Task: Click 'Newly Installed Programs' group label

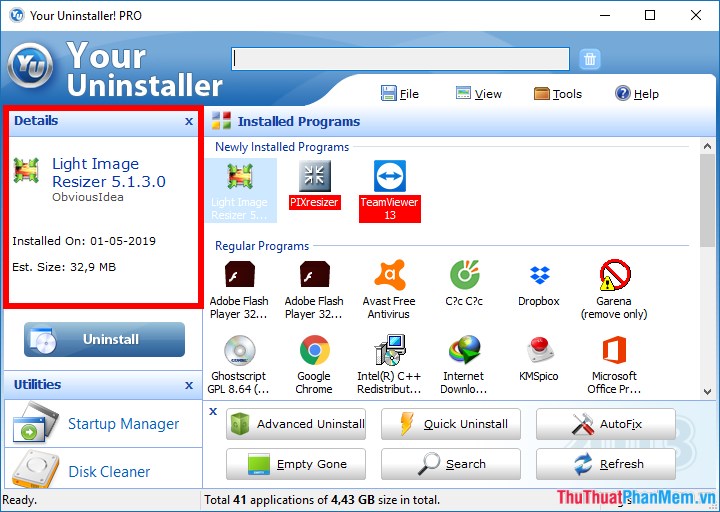Action: click(282, 147)
